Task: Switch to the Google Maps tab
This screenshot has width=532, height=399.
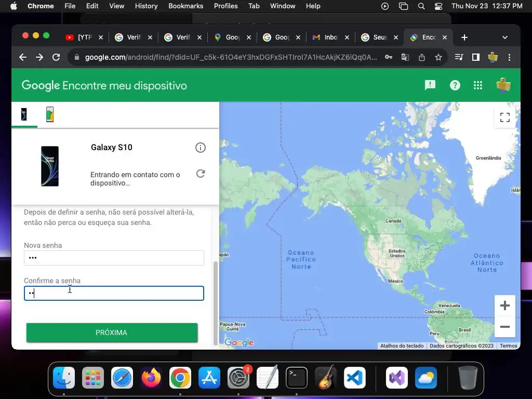Action: 232,37
